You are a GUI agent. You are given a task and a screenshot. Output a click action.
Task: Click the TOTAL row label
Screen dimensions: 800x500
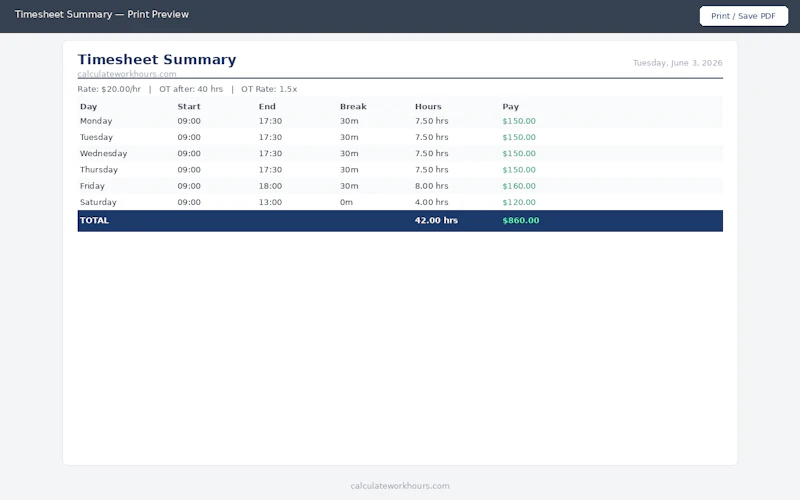(94, 220)
